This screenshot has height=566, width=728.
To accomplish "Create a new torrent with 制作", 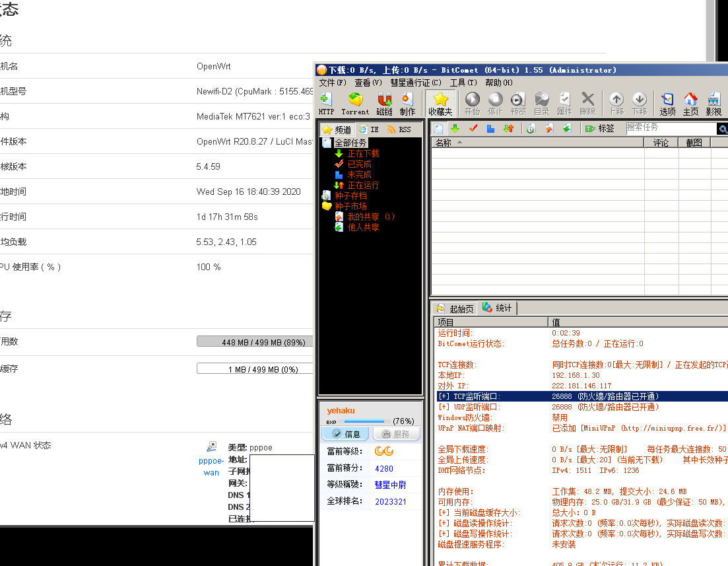I will 408,103.
